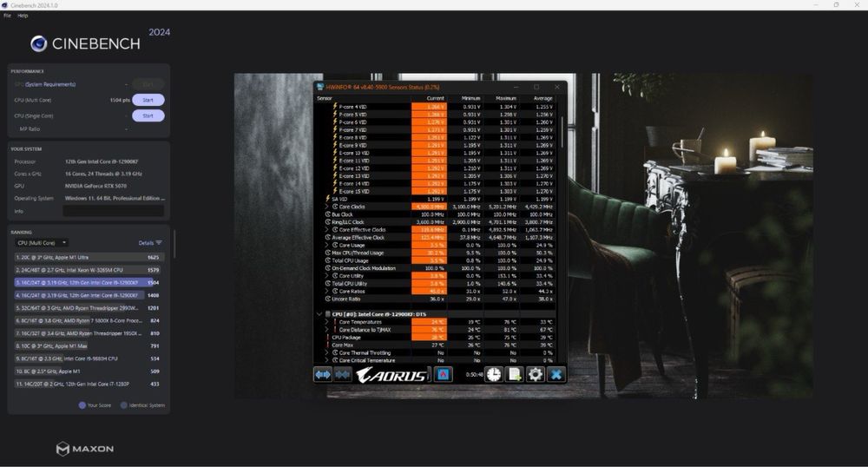Viewport: 868px width, 467px height.
Task: Expand the Core Temperatures row
Action: point(326,321)
